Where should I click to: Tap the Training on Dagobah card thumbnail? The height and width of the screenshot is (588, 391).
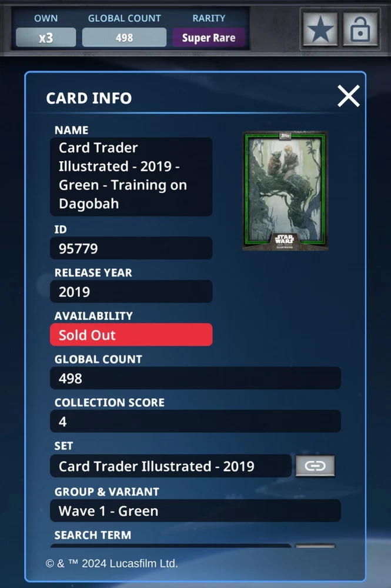tap(285, 191)
